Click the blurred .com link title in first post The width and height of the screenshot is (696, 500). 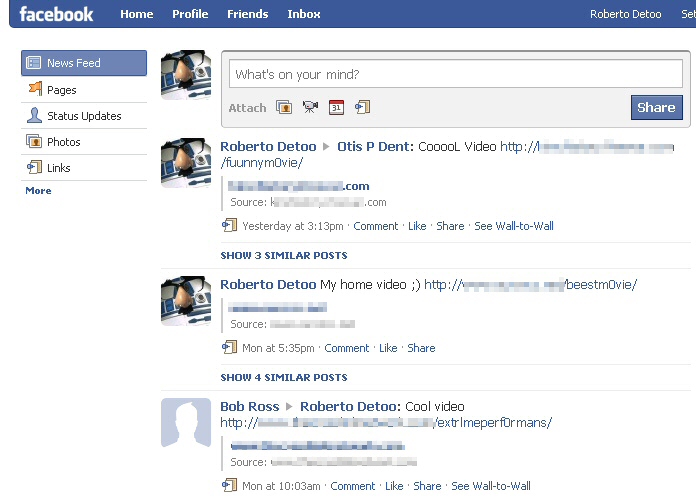(x=298, y=186)
